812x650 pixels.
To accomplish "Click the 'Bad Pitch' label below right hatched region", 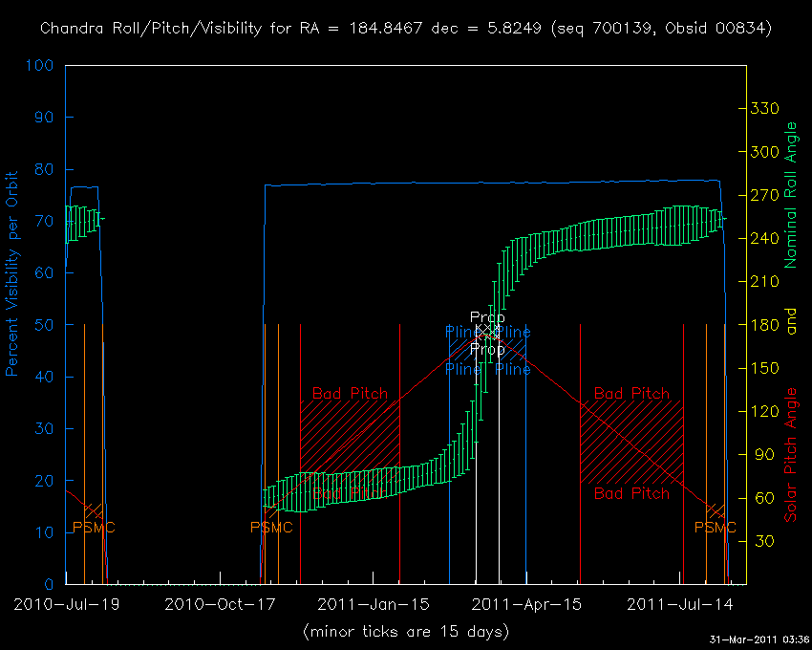I will [x=632, y=493].
